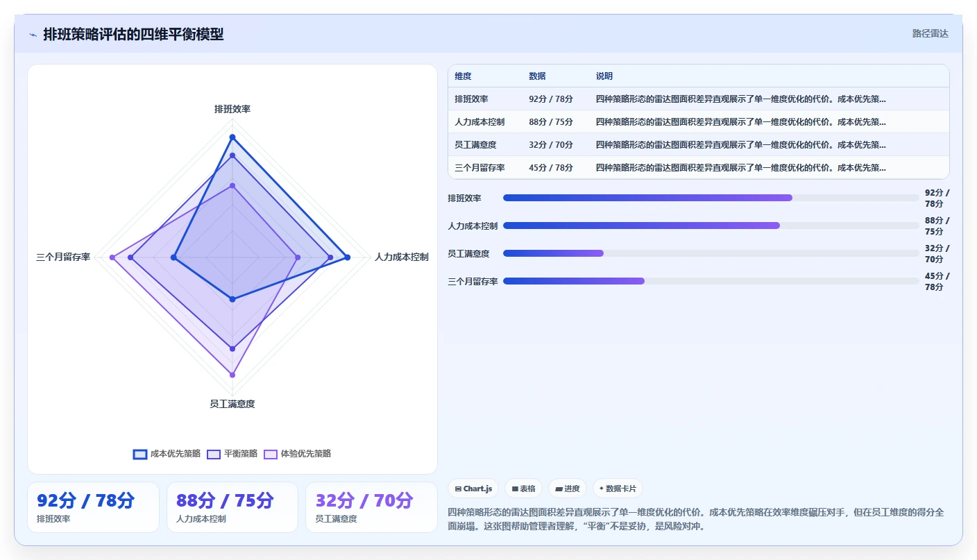Click the 人力成本控制 radar axis label
977x560 pixels.
[402, 257]
